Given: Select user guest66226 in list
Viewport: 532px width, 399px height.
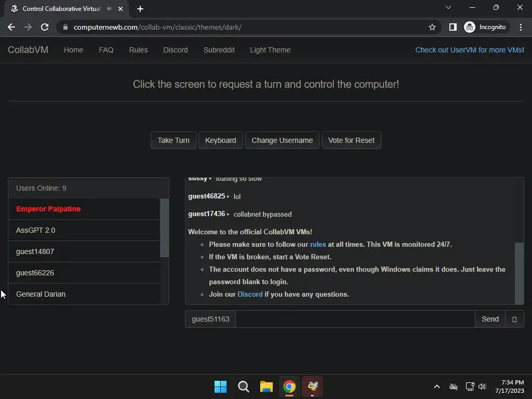Looking at the screenshot, I should point(84,273).
